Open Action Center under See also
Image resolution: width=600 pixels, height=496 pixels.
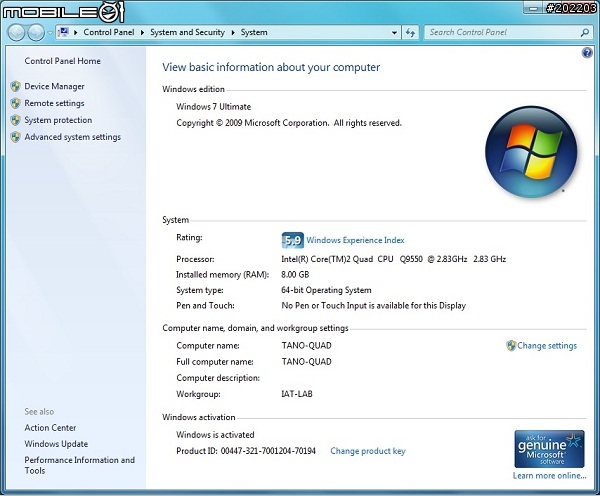[x=50, y=428]
